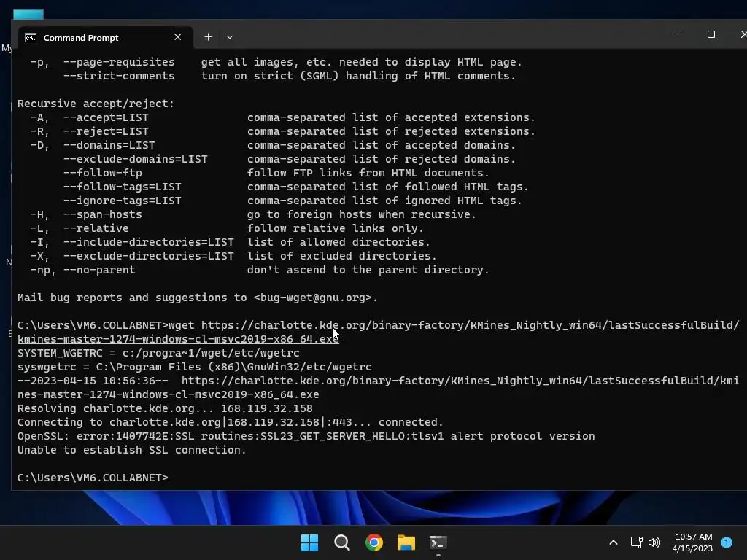Click the 'SYSTEM_WGETRC = c:/progra~1/wget/etc/wgetrc' line
Image resolution: width=747 pixels, height=560 pixels.
point(158,353)
